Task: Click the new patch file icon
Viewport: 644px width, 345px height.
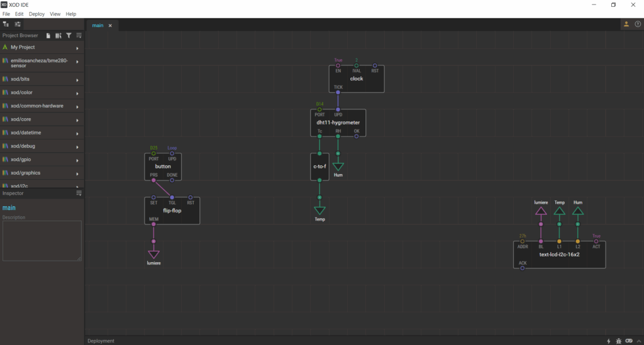Action: [x=48, y=36]
